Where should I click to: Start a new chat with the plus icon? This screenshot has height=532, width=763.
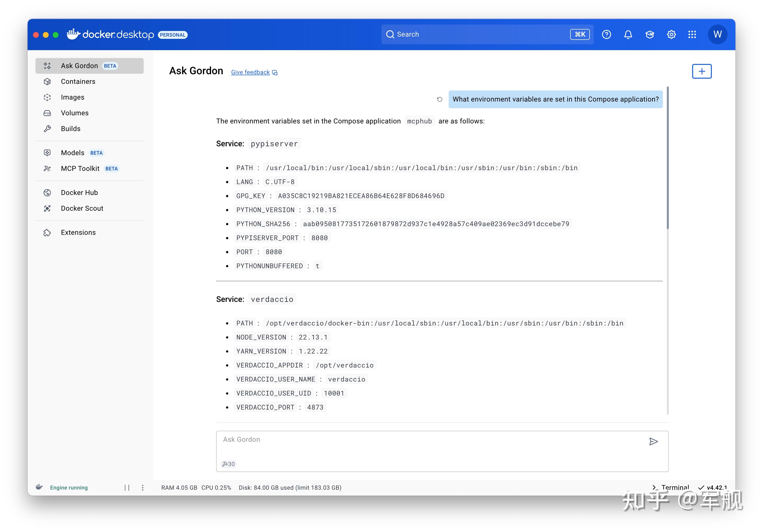[702, 71]
